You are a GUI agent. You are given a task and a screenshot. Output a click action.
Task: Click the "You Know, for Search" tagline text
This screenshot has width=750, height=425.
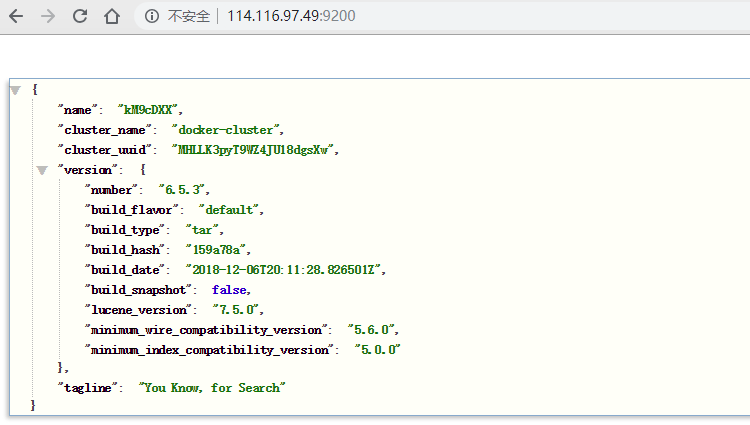212,388
